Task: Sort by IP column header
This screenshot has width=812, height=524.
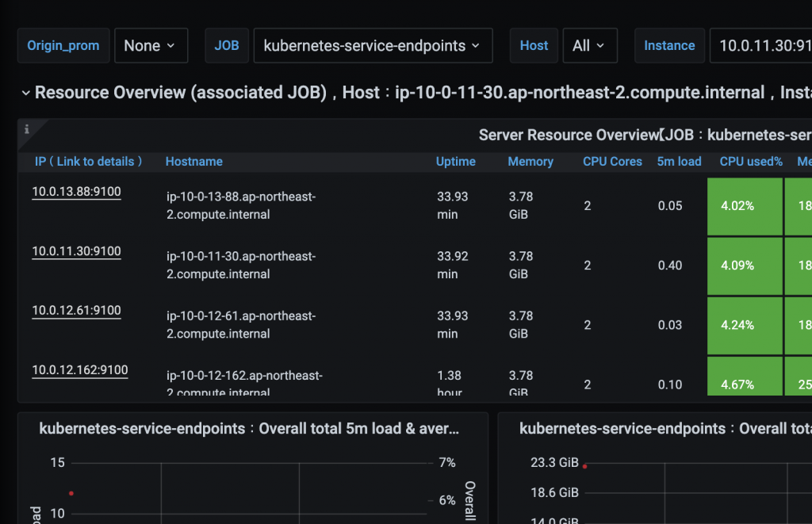Action: coord(88,162)
